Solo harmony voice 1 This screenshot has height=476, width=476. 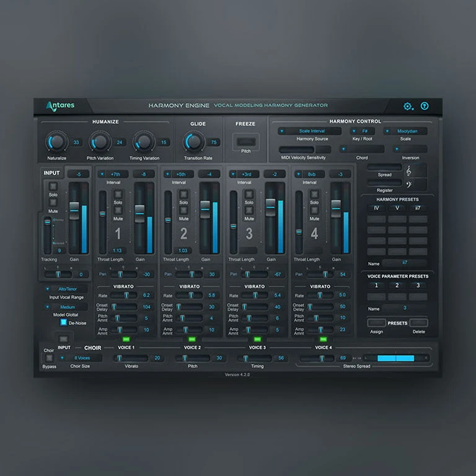click(x=118, y=194)
